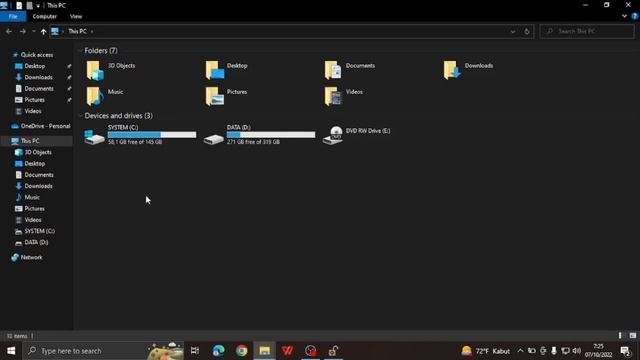Open the Videos folder in Folders section
Image resolution: width=640 pixels, height=360 pixels.
pyautogui.click(x=333, y=96)
